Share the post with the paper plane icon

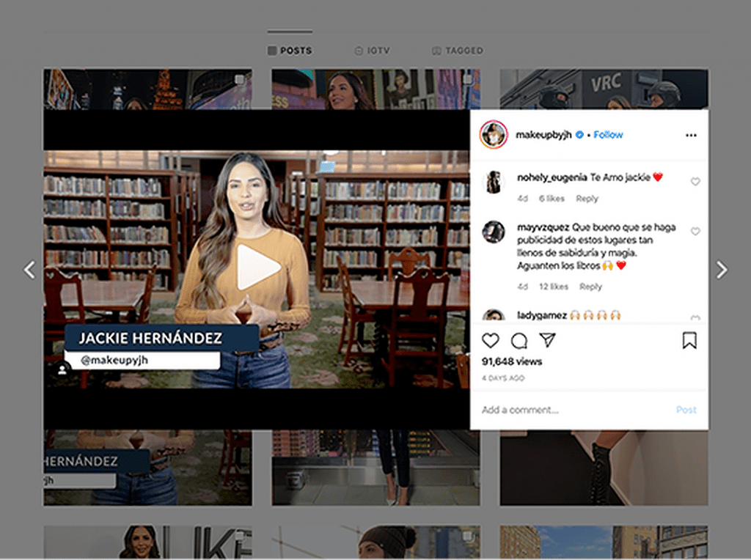547,340
